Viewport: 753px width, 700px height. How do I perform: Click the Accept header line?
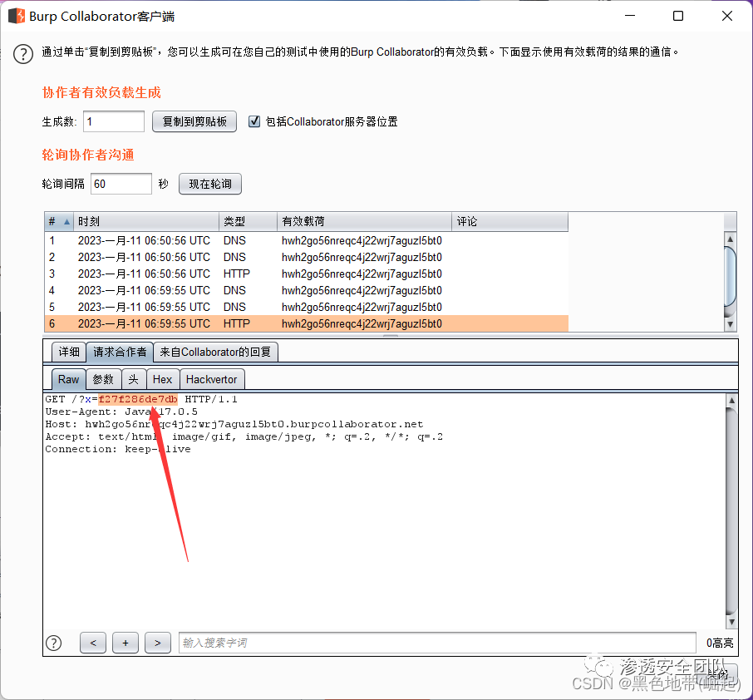click(x=244, y=436)
